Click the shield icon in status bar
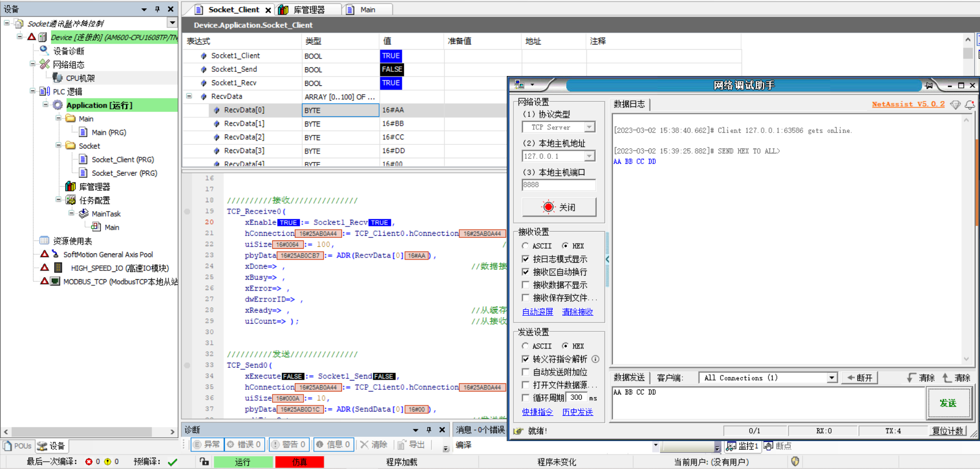Image resolution: width=980 pixels, height=469 pixels. [795, 461]
